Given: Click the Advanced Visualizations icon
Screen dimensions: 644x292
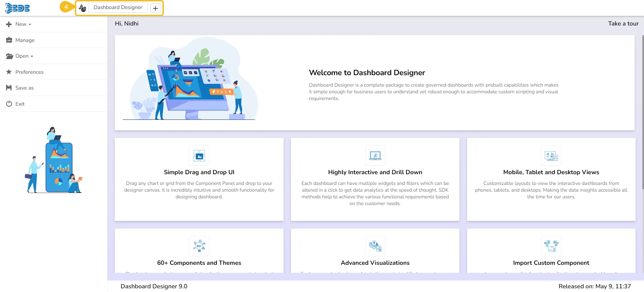Looking at the screenshot, I should point(375,246).
